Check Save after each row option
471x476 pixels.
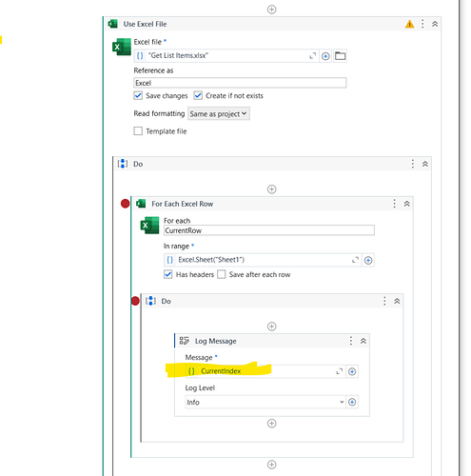(x=222, y=274)
